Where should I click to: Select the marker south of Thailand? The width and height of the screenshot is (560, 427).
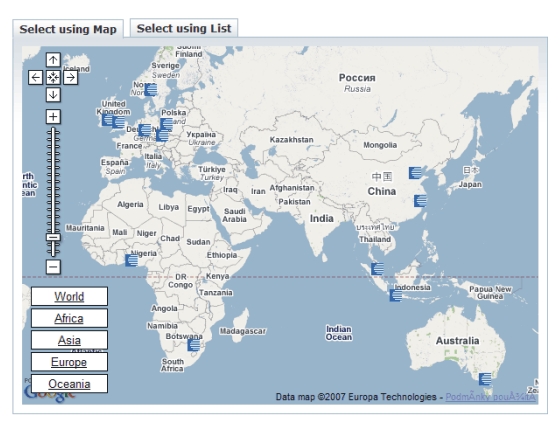click(x=378, y=268)
